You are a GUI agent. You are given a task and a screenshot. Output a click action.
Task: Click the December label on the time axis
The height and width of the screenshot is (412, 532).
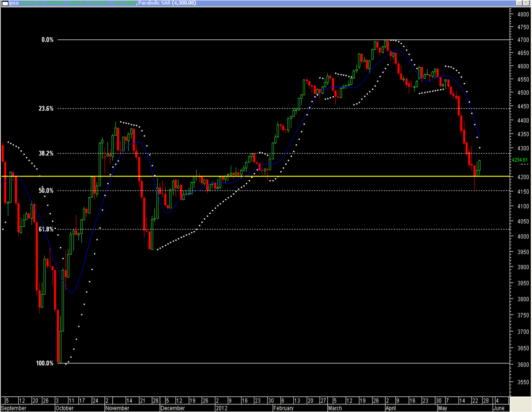coord(172,408)
